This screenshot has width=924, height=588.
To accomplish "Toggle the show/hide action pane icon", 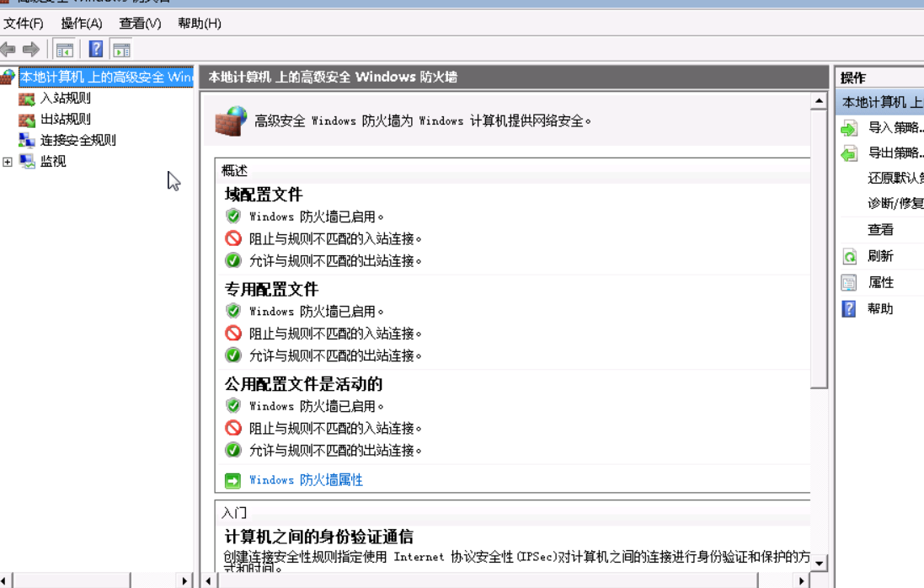I will pyautogui.click(x=121, y=50).
